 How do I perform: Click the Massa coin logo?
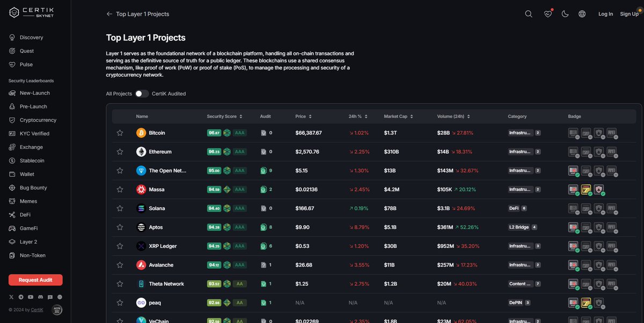pos(141,190)
